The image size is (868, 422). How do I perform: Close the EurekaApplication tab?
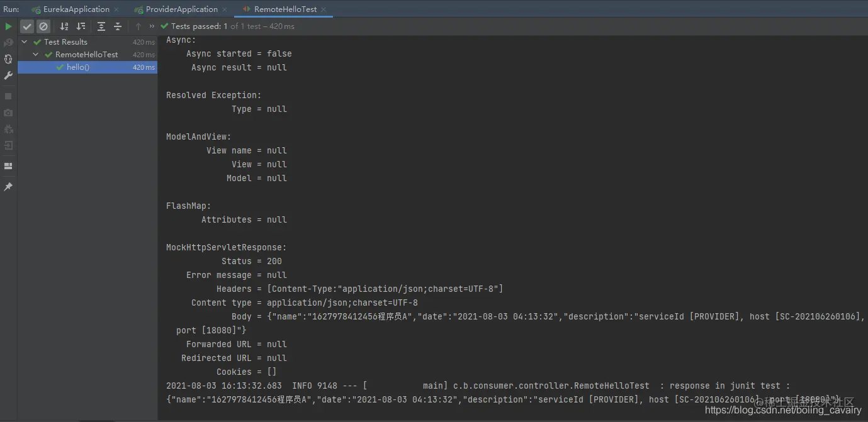pos(116,9)
